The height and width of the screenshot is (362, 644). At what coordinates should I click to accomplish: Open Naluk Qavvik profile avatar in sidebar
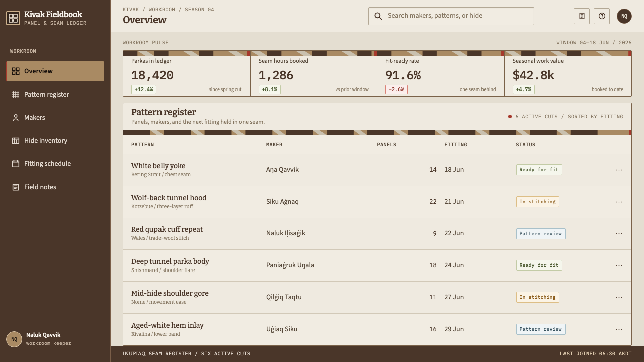[x=14, y=339]
